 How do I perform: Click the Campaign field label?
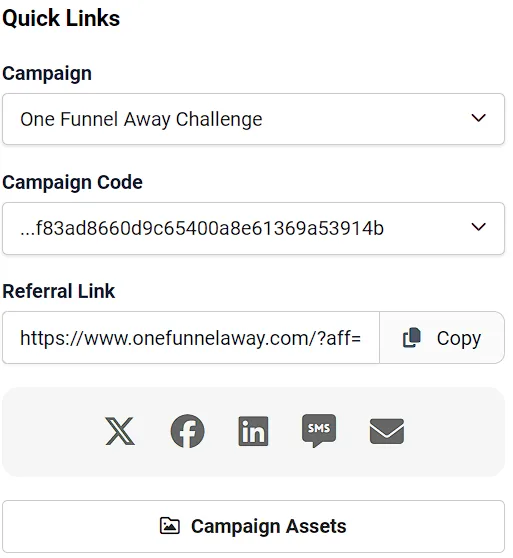click(x=47, y=74)
